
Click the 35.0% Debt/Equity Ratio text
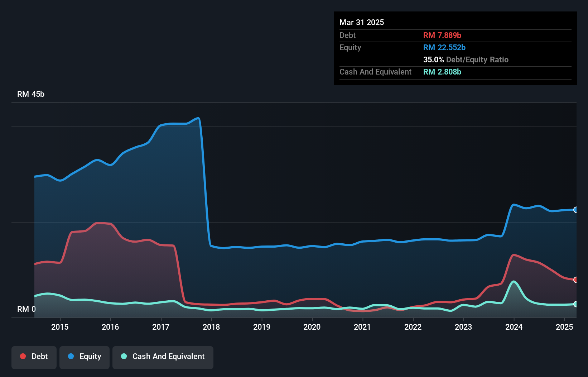click(466, 59)
